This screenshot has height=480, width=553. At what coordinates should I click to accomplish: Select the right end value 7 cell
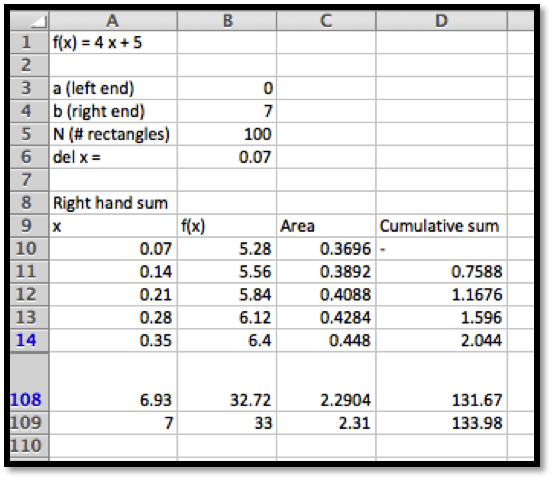click(227, 111)
